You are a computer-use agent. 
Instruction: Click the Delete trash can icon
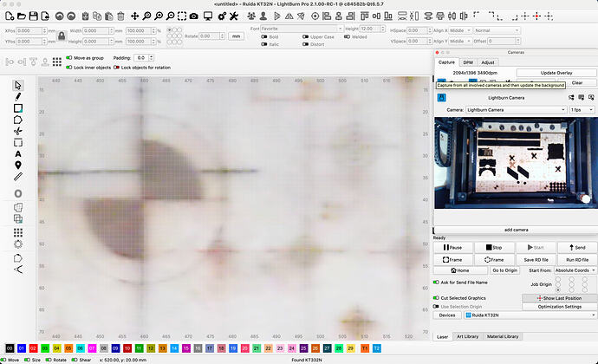point(119,16)
